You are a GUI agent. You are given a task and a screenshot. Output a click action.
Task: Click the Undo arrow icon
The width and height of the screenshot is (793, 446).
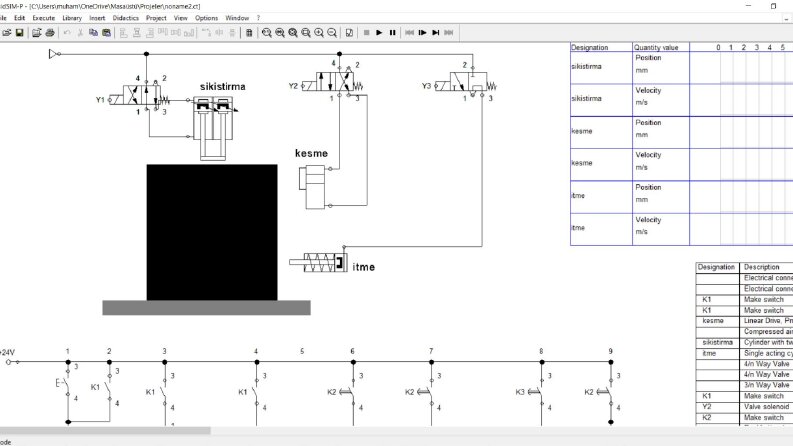pyautogui.click(x=67, y=32)
